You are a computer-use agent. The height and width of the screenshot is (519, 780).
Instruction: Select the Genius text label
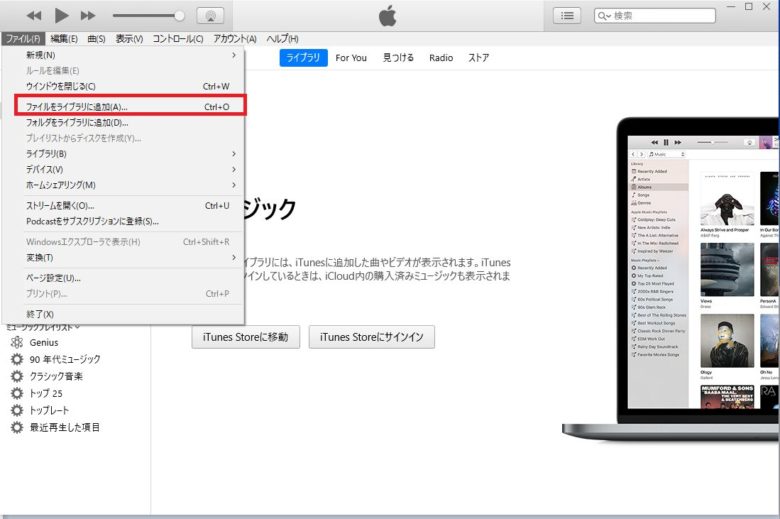pos(44,342)
